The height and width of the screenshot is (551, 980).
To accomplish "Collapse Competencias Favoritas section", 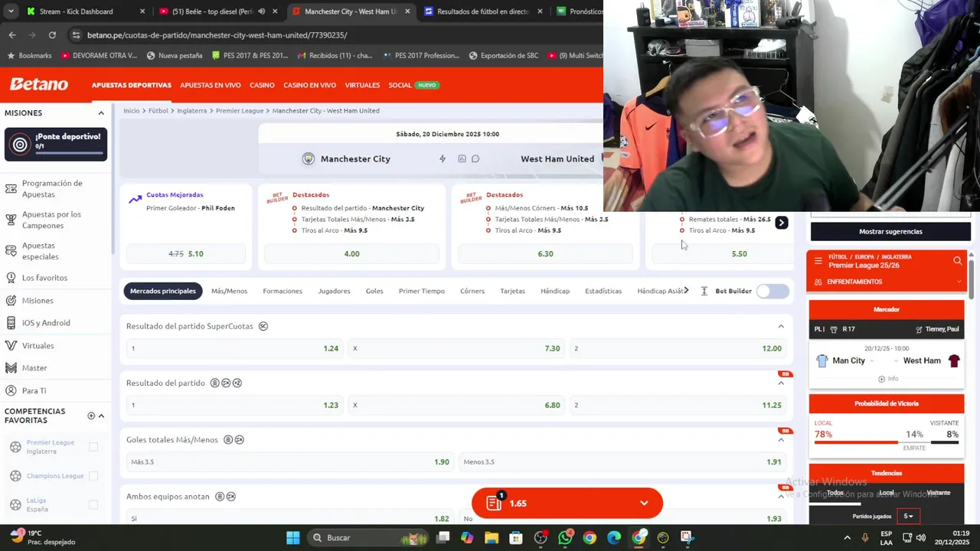I will 101,416.
